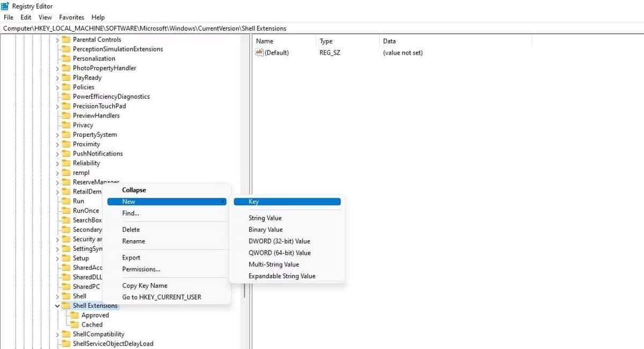Select Key from the New submenu
This screenshot has height=349, width=644.
254,201
